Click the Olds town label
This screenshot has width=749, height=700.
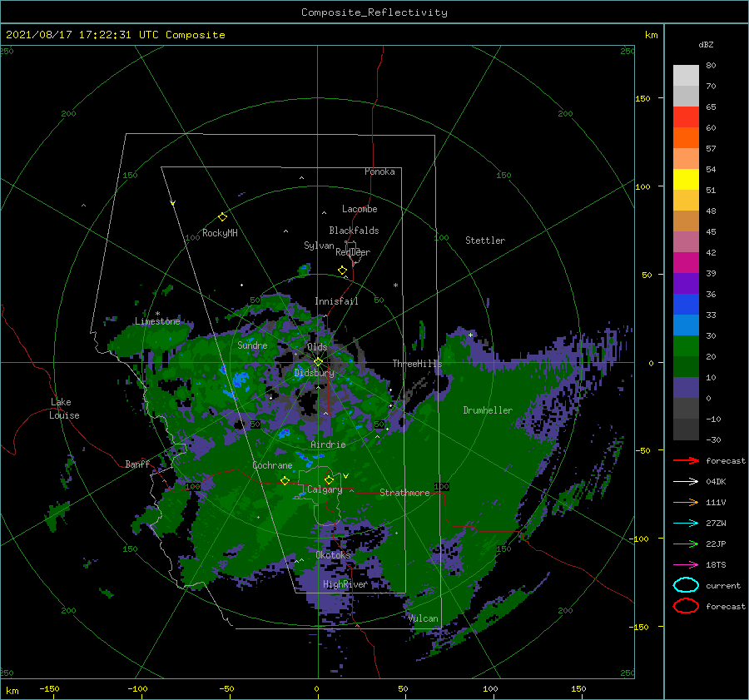tap(317, 347)
